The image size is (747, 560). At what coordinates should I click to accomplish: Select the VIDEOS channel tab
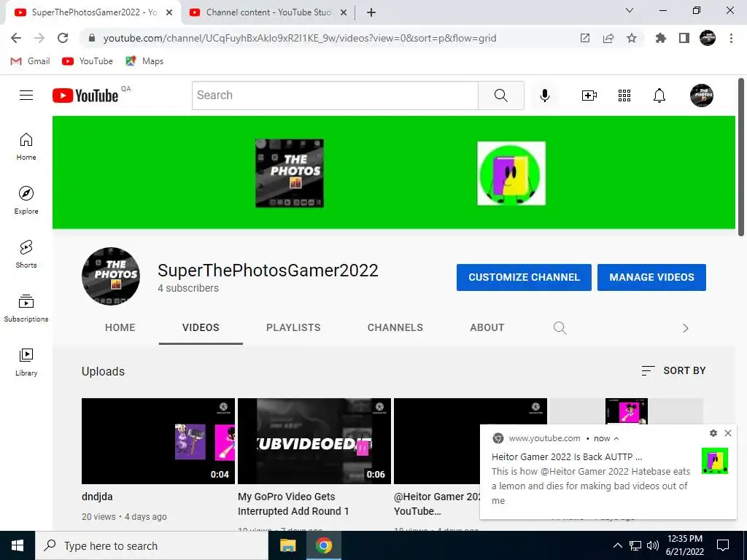click(201, 327)
